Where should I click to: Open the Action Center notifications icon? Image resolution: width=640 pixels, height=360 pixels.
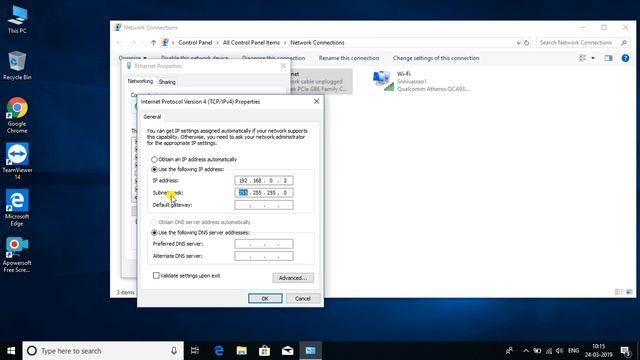(625, 351)
